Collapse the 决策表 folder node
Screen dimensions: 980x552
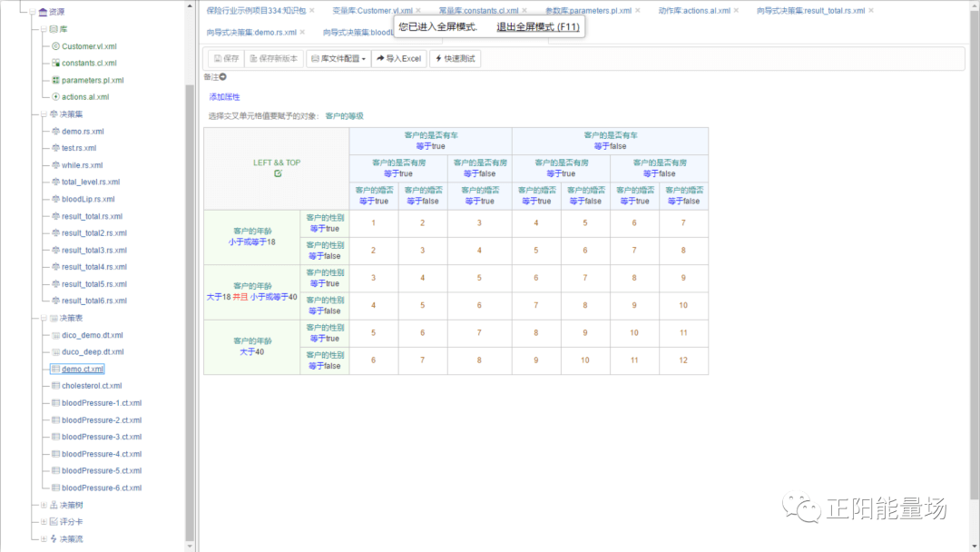click(44, 318)
